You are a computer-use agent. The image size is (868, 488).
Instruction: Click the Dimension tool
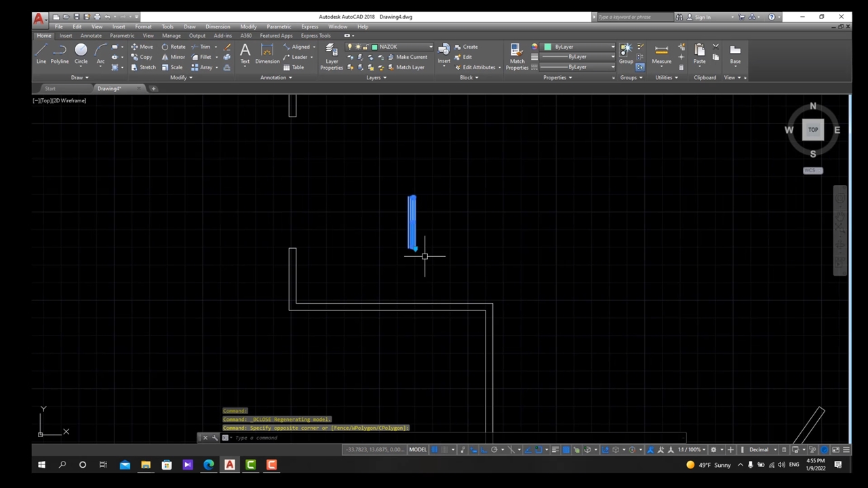267,54
